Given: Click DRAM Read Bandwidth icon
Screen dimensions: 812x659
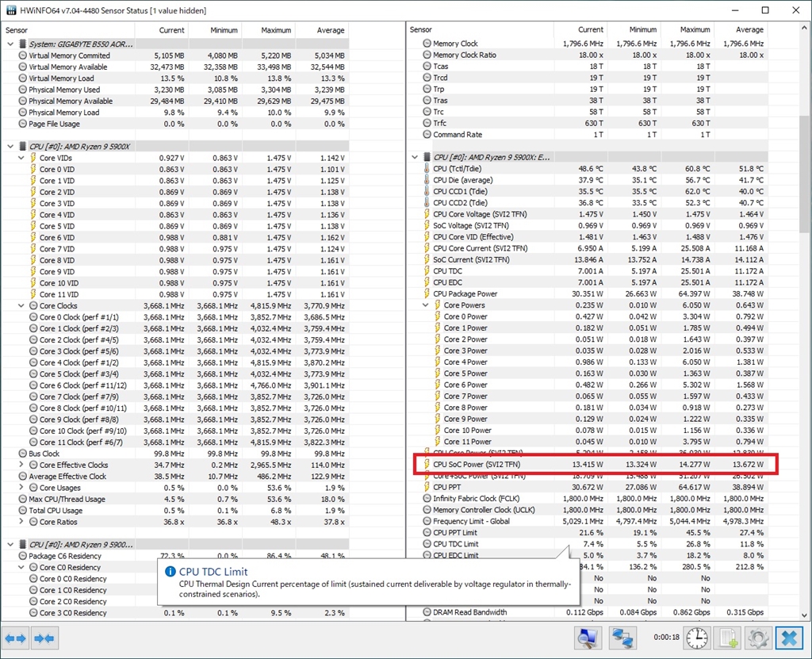Looking at the screenshot, I should point(427,612).
